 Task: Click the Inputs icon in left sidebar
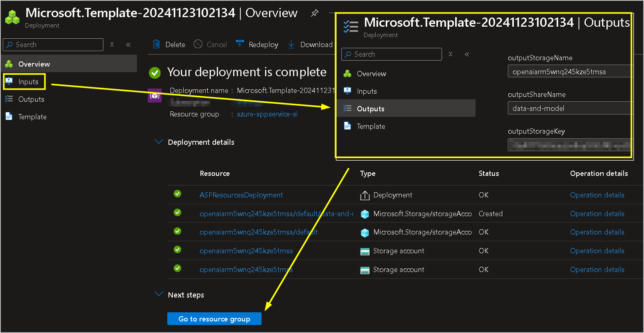tap(9, 81)
